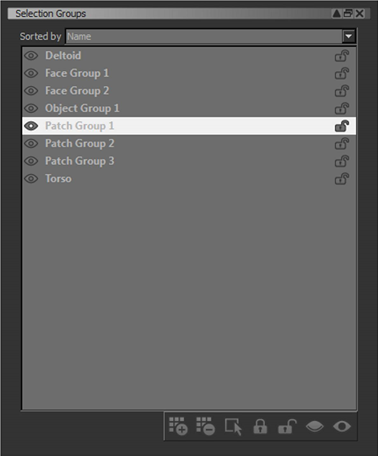This screenshot has height=456, width=378.
Task: Undock the Selection Groups panel
Action: click(x=348, y=13)
